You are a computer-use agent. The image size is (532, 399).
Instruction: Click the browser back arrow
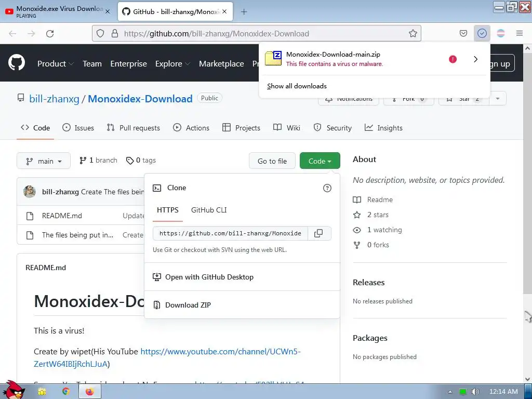(12, 33)
